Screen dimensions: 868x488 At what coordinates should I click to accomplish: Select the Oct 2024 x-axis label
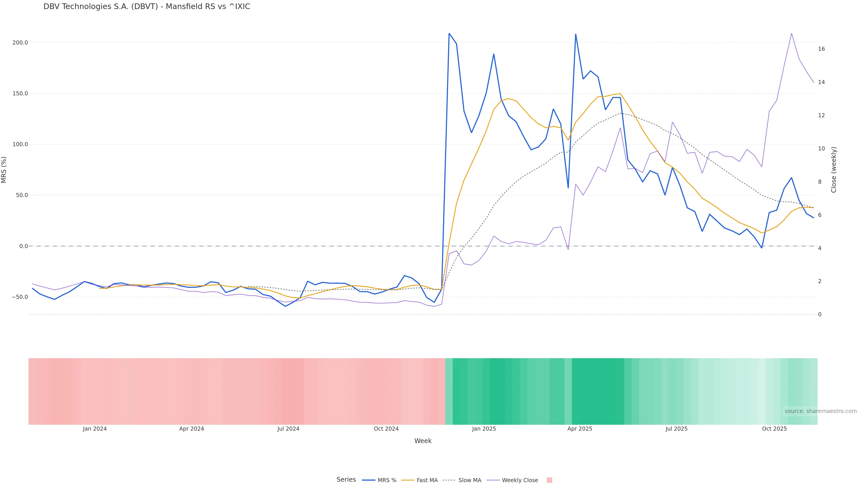386,429
